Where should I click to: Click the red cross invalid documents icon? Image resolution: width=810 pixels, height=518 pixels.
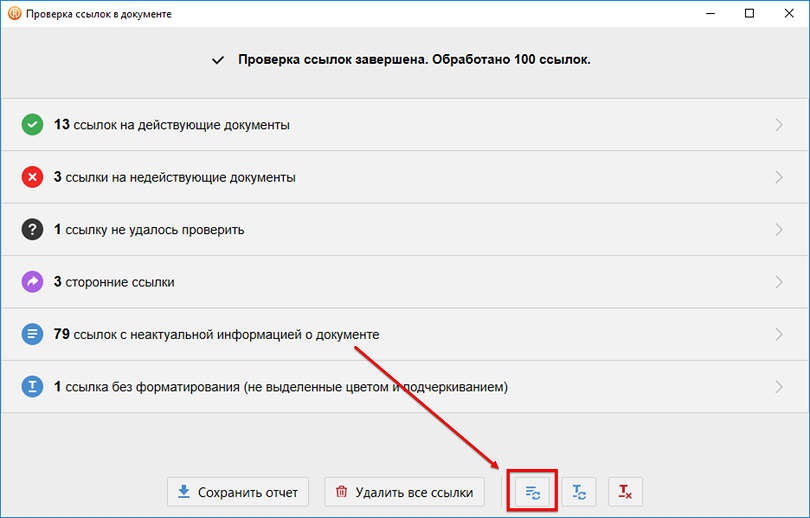pyautogui.click(x=33, y=177)
